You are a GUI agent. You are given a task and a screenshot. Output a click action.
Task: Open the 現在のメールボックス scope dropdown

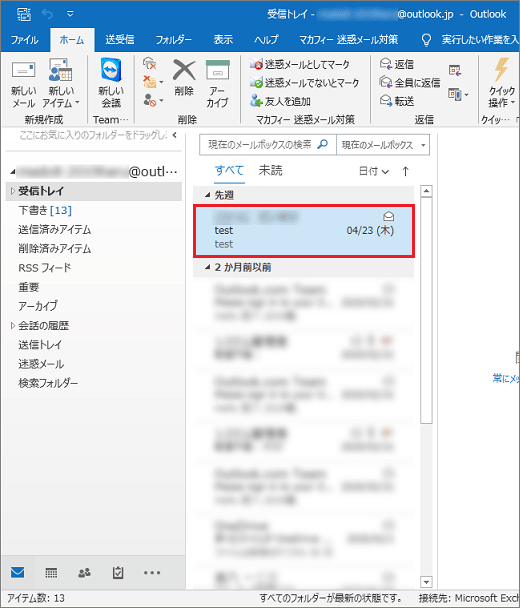[383, 145]
